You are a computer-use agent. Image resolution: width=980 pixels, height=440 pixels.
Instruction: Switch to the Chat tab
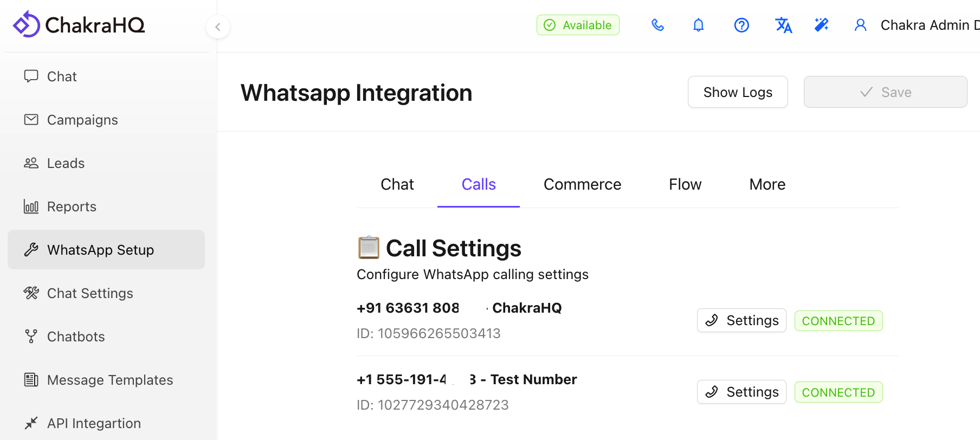click(397, 185)
